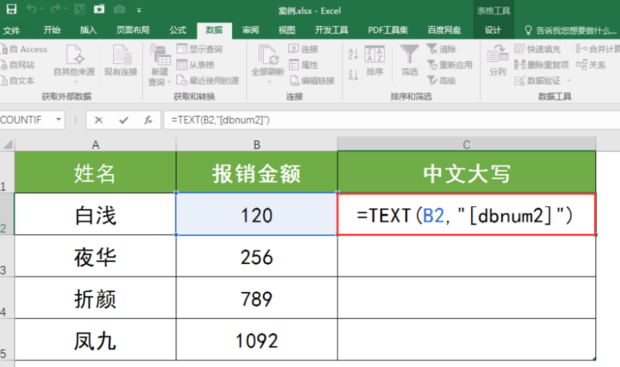Click the 属性 properties button
Screen dimensions: 620x367
click(303, 65)
